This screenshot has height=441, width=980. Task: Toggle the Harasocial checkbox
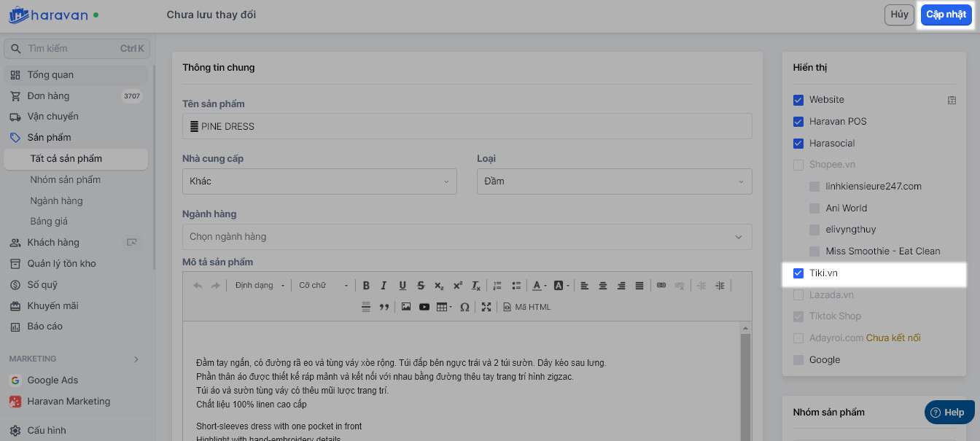click(x=798, y=144)
